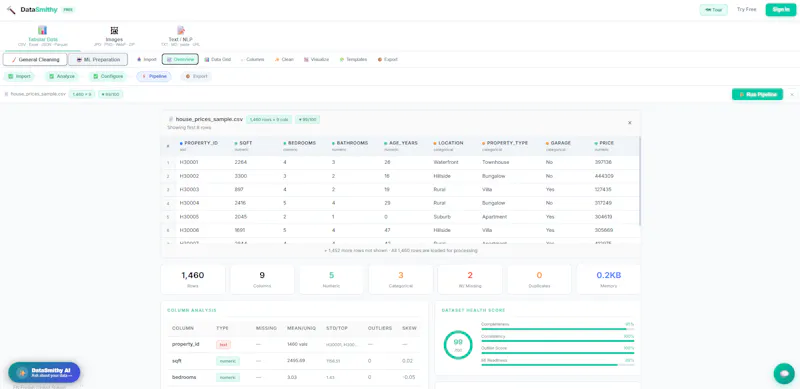
Task: Click the property_id row in Column Analysis
Action: [x=294, y=345]
